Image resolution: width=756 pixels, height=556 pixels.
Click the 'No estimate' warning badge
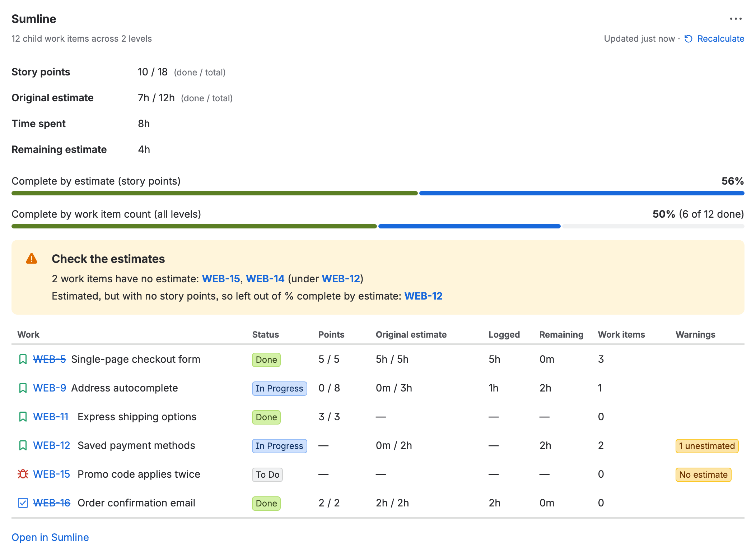click(x=703, y=474)
